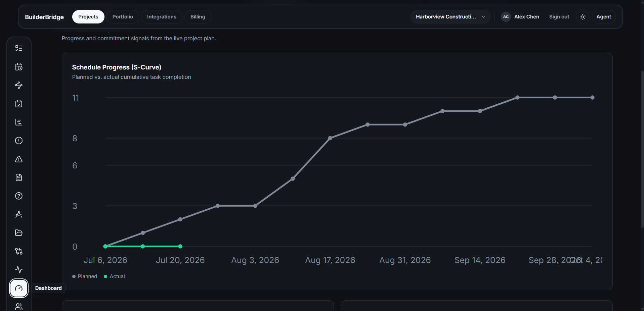Switch to the Integrations tab

click(162, 17)
